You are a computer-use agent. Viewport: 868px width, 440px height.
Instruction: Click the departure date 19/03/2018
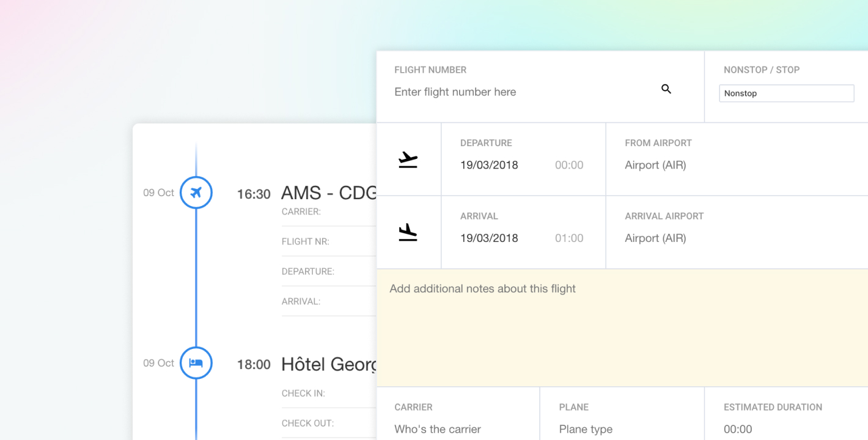(489, 165)
